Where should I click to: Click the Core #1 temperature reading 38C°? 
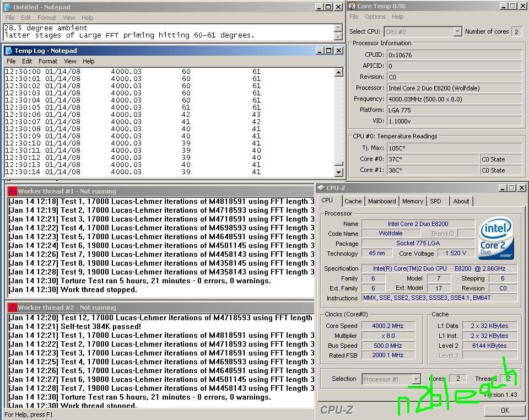(x=433, y=170)
